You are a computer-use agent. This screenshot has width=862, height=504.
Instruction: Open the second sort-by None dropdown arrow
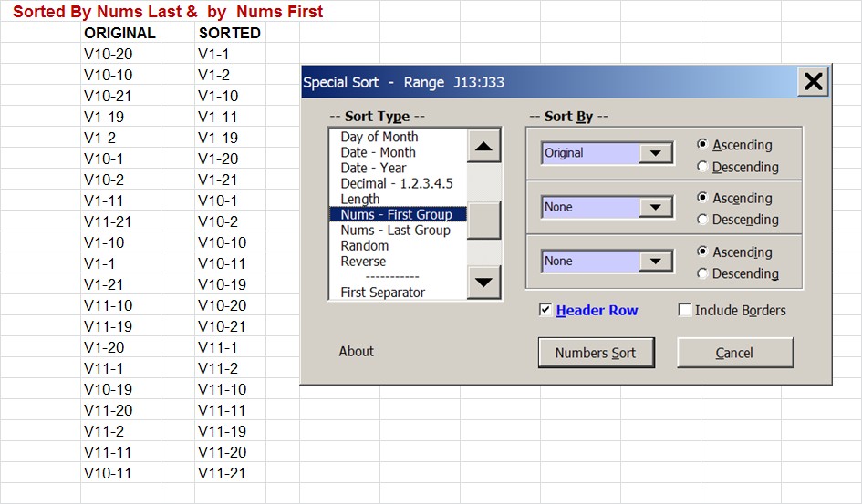655,207
